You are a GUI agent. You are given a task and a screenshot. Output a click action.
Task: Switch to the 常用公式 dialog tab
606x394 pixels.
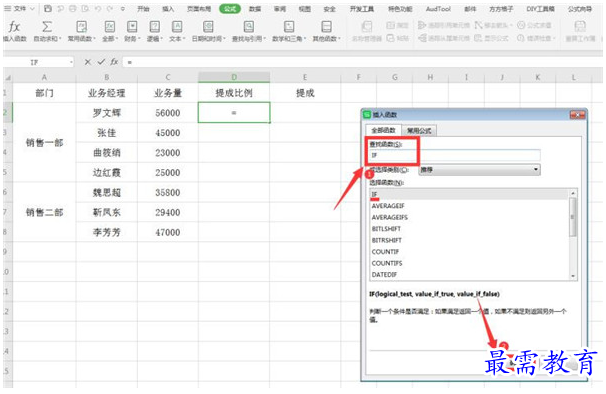coord(419,131)
